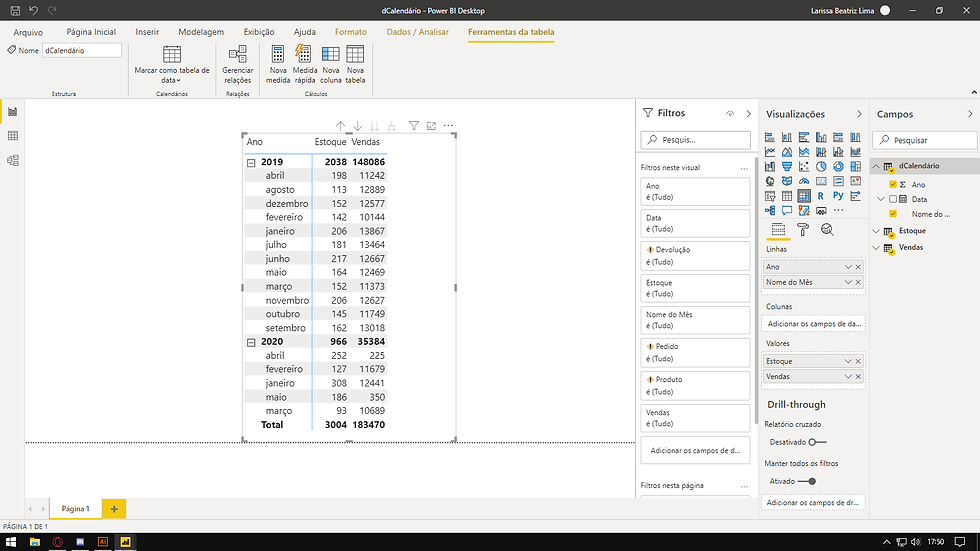This screenshot has width=980, height=551.
Task: Select the decomposition tree visual
Action: (770, 211)
